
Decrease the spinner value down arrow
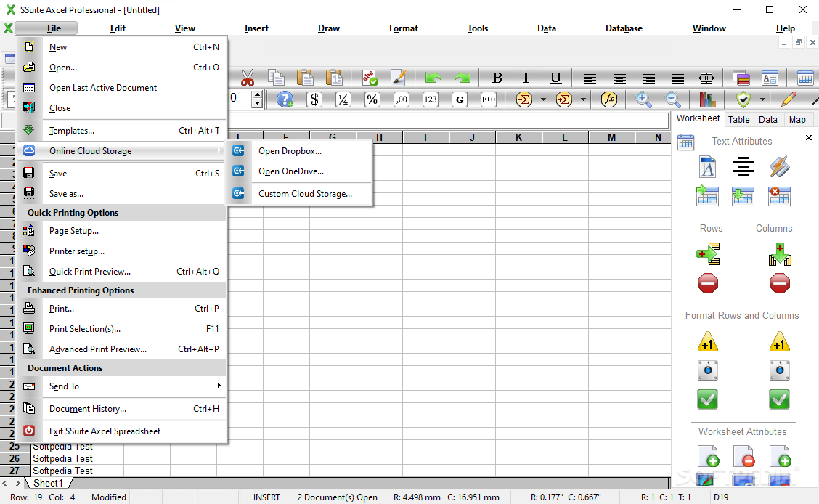click(x=257, y=103)
